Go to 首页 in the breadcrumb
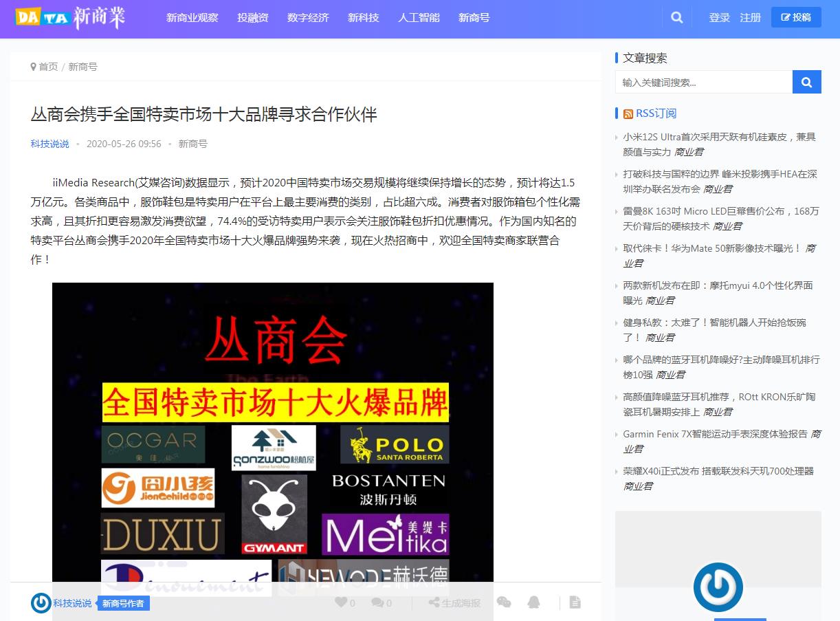Viewport: 840px width, 621px height. click(x=48, y=67)
